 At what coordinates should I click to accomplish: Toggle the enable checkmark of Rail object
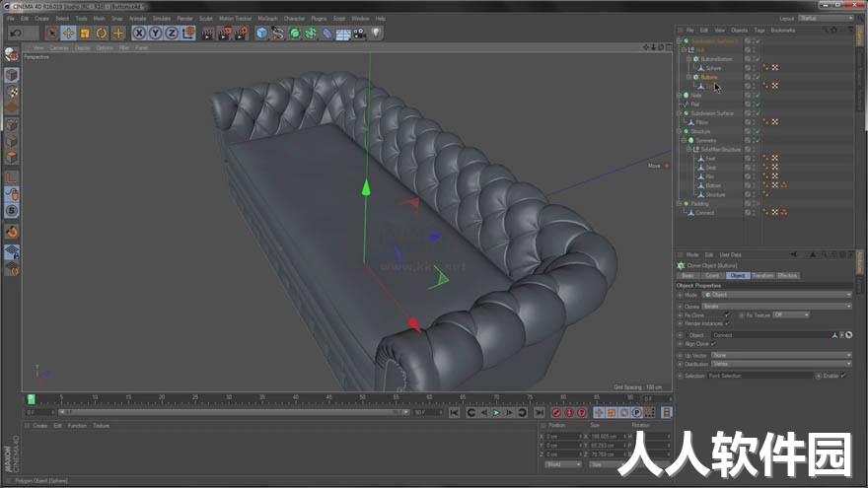click(758, 105)
